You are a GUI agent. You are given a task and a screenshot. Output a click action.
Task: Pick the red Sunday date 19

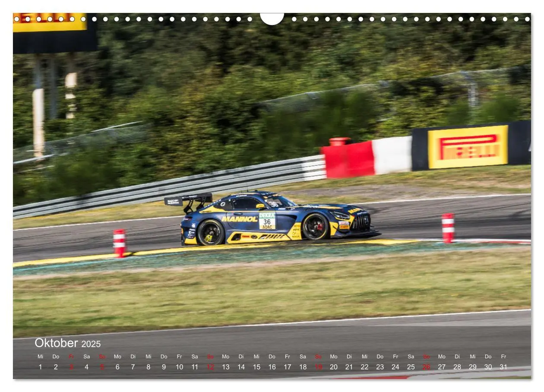pyautogui.click(x=318, y=367)
